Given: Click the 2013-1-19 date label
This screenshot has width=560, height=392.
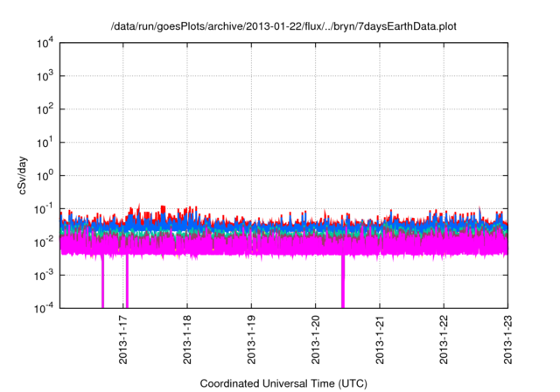Looking at the screenshot, I should tap(251, 339).
